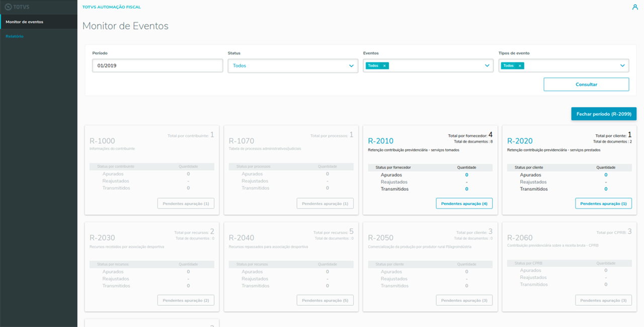Open the Tipos de evento dropdown
The width and height of the screenshot is (644, 327).
click(622, 66)
